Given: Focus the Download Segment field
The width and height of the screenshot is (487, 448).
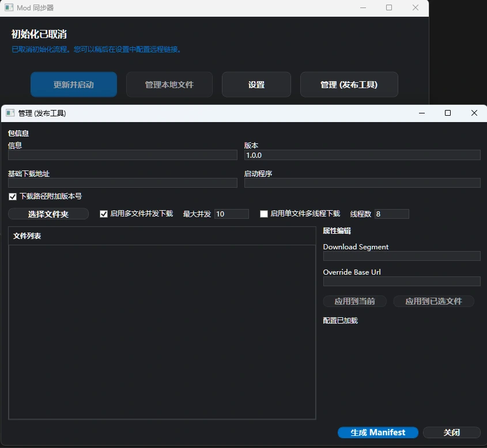Looking at the screenshot, I should [x=401, y=256].
